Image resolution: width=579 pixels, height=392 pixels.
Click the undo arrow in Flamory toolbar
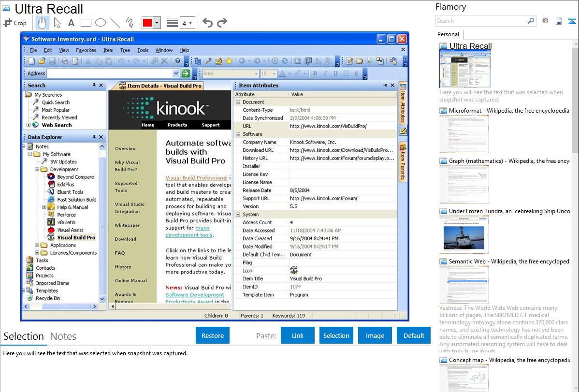(207, 23)
